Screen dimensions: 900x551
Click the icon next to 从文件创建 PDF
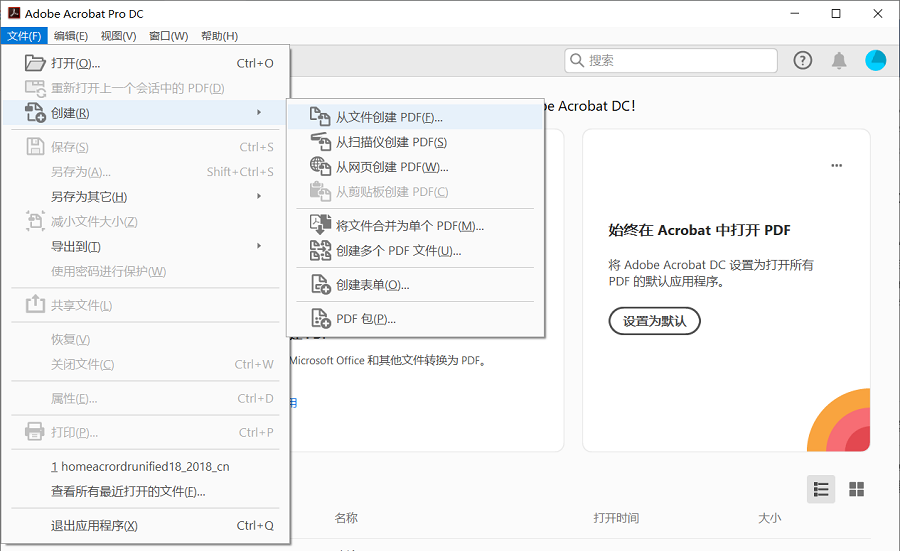[320, 117]
